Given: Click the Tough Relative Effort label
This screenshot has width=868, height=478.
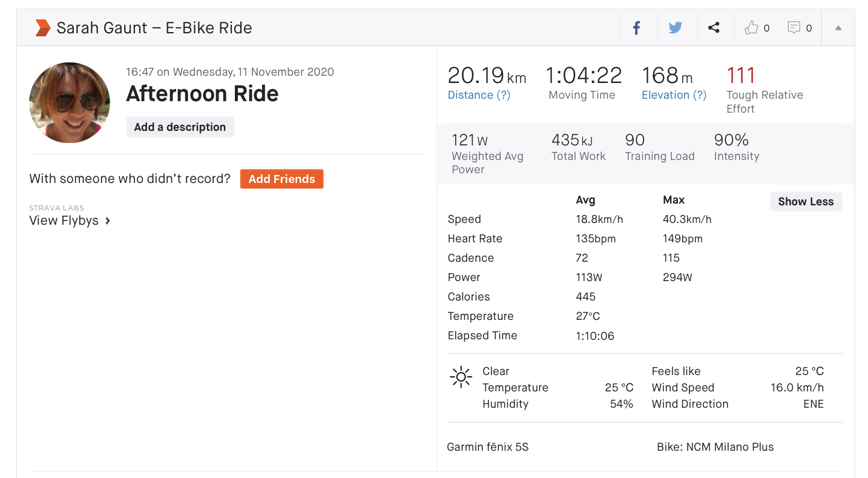Looking at the screenshot, I should 764,102.
